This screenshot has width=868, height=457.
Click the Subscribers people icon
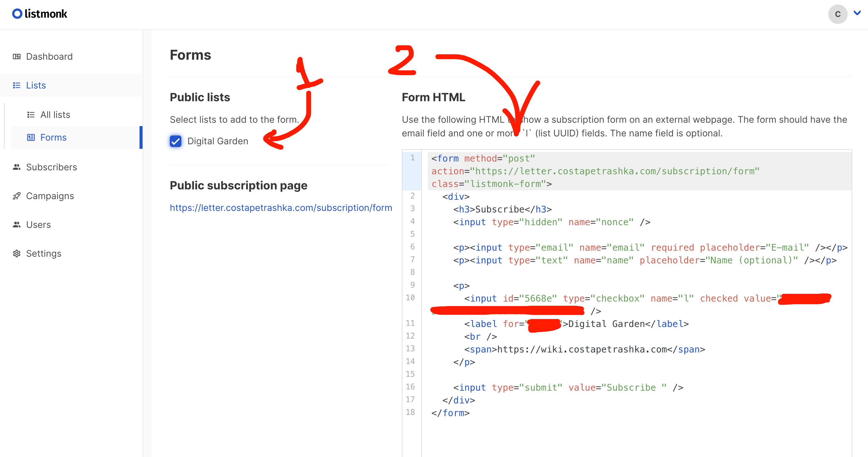pos(16,167)
